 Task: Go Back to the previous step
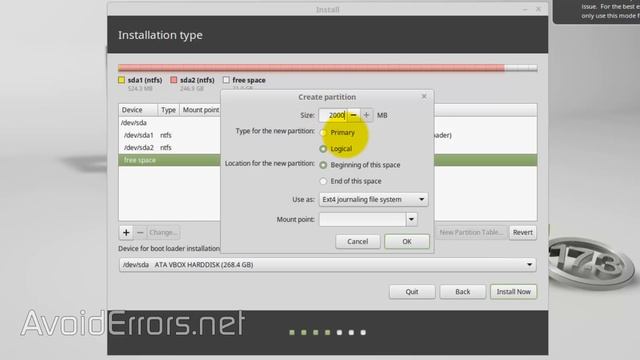pos(462,292)
